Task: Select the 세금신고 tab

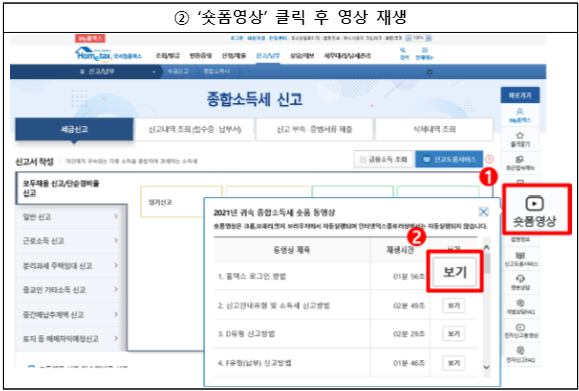Action: (x=74, y=129)
